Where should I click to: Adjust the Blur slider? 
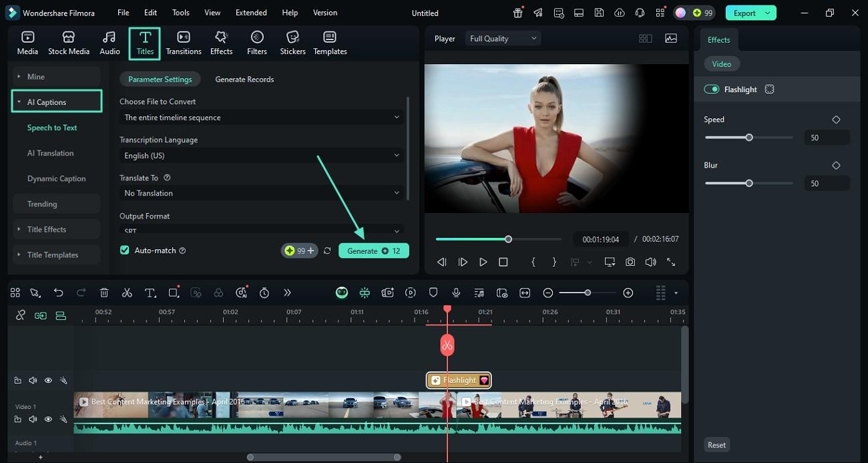click(749, 183)
